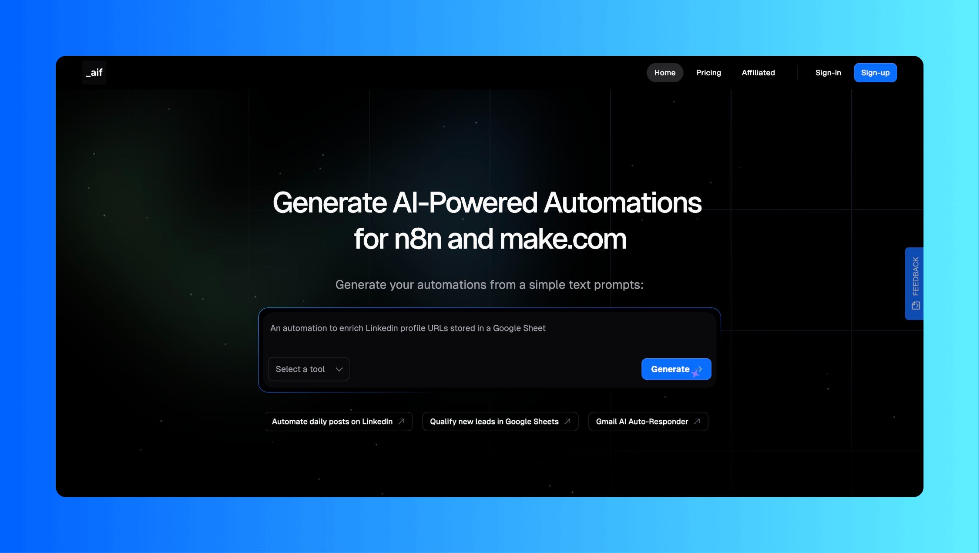The width and height of the screenshot is (980, 553).
Task: Click the _aif logo icon
Action: pos(94,72)
